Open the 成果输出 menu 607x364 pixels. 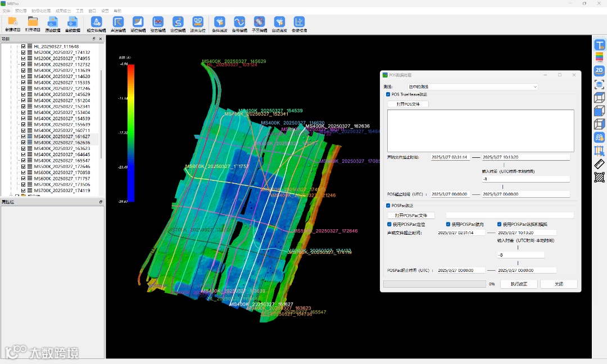click(x=63, y=11)
